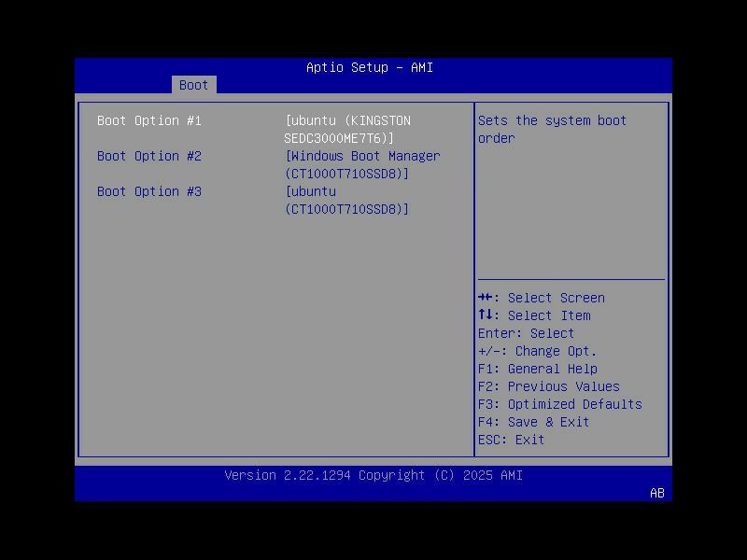Select the Boot Option #3 label
The width and height of the screenshot is (747, 560).
148,191
